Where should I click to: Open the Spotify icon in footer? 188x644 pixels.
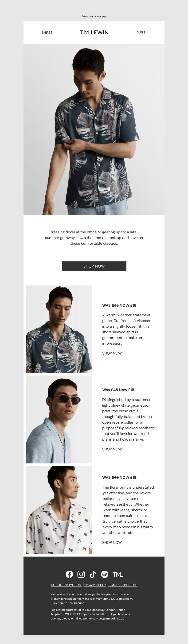point(105,574)
